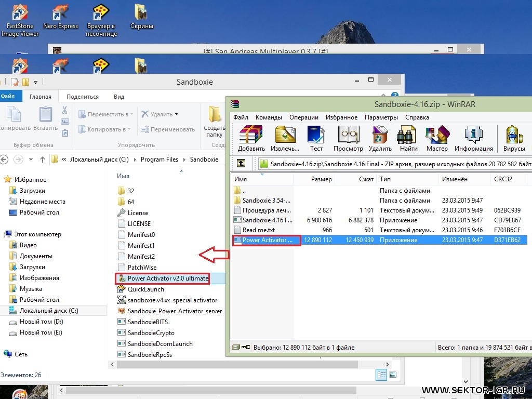Open recent locations dropdown near forward arrow
Image resolution: width=532 pixels, height=399 pixels.
31,159
